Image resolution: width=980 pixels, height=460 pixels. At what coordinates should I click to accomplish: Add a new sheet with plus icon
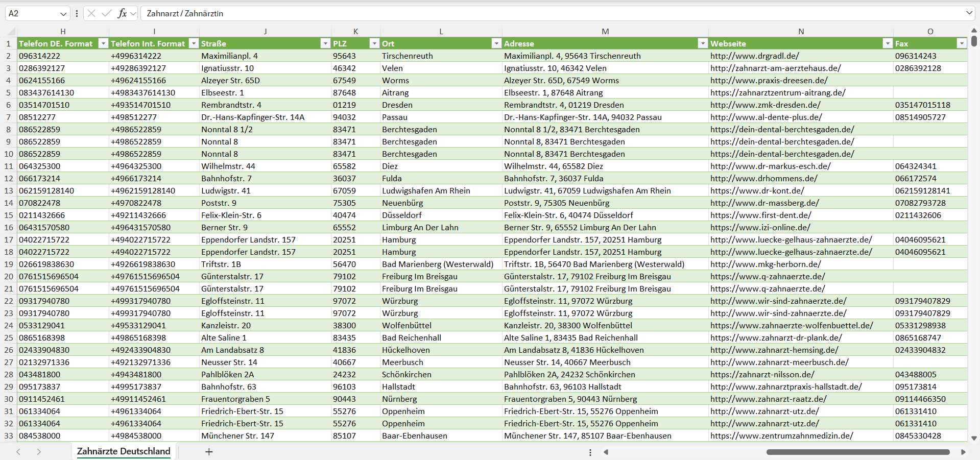coord(209,452)
